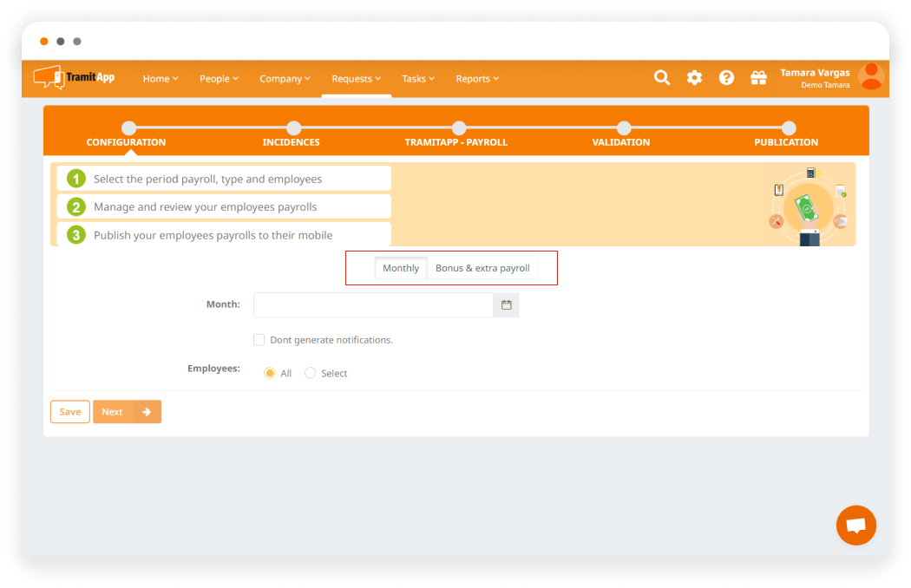Click Tamara Vargas profile avatar
Image resolution: width=911 pixels, height=588 pixels.
(869, 77)
